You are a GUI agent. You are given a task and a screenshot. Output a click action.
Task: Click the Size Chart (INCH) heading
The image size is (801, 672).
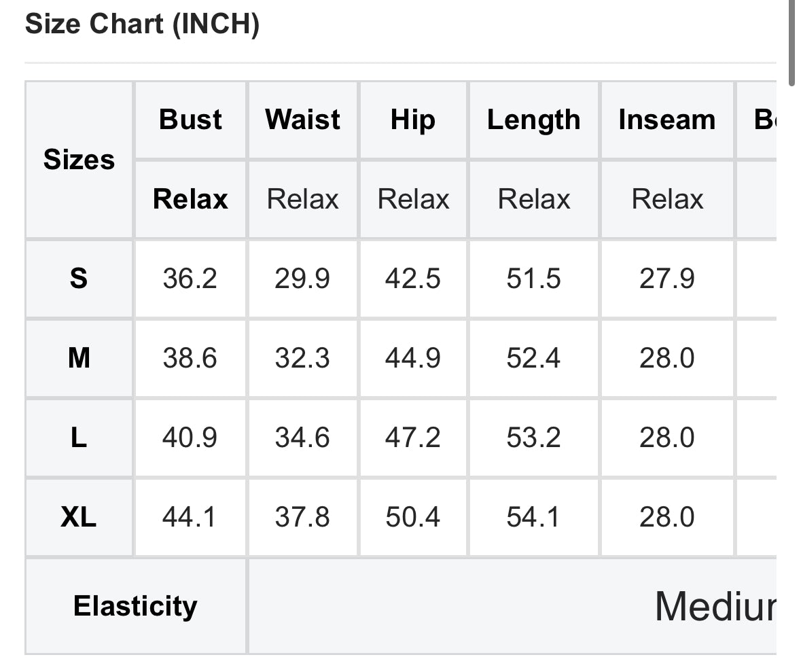pos(142,25)
